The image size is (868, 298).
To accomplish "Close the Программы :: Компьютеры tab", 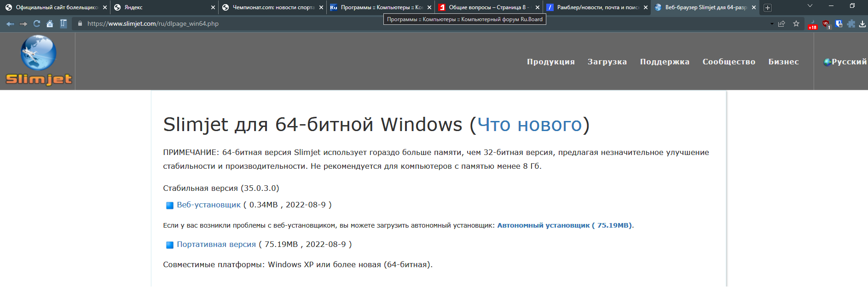I will tap(429, 7).
